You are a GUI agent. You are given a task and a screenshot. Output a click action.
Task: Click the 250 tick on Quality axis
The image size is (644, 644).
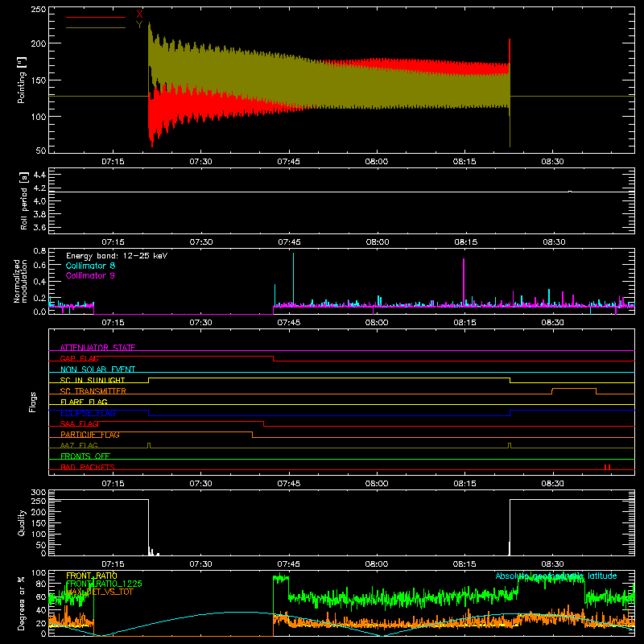(39, 502)
